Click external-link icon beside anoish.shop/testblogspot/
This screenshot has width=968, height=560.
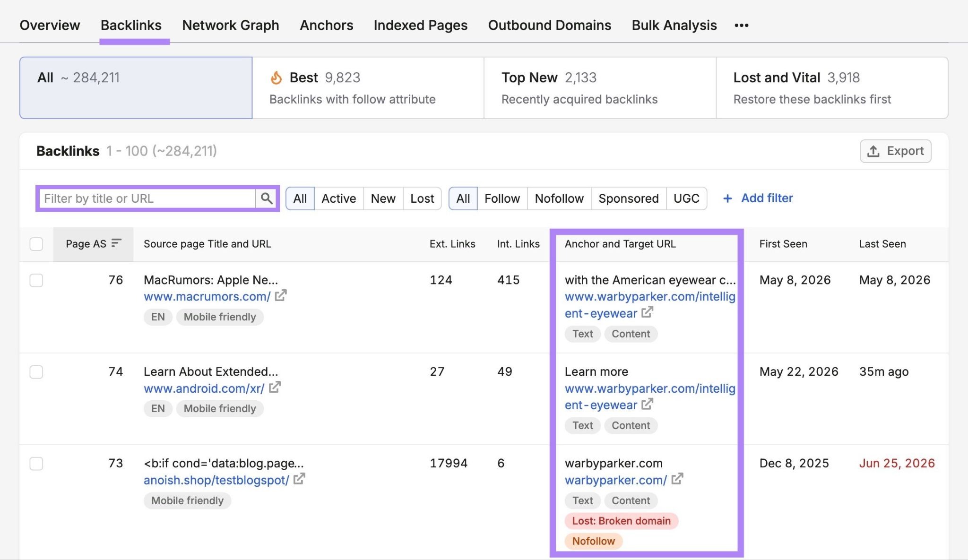pyautogui.click(x=299, y=479)
